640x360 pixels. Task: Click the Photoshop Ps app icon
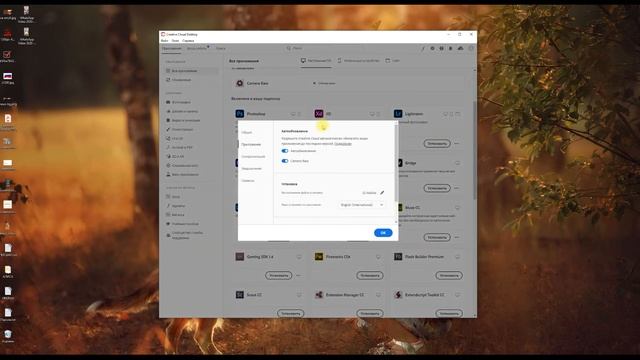pyautogui.click(x=240, y=113)
